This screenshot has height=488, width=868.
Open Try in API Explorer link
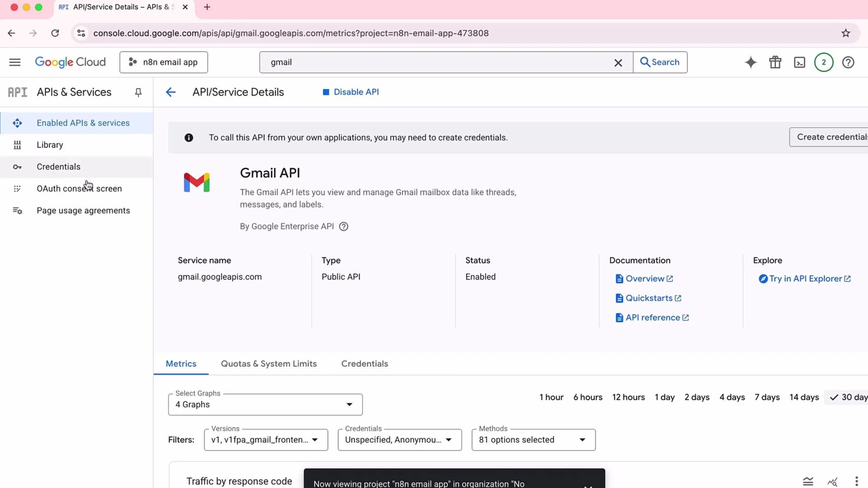point(805,279)
